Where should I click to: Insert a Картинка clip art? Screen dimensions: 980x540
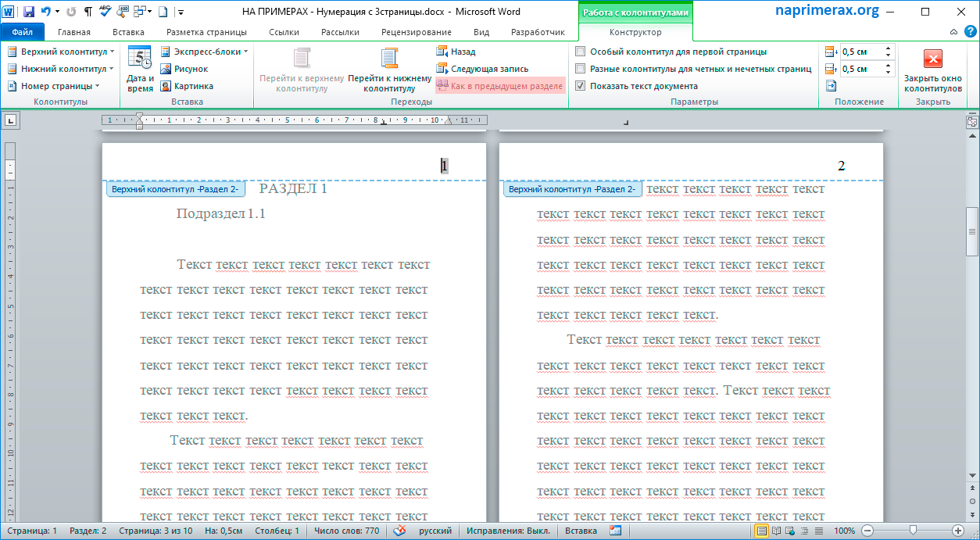click(x=186, y=86)
